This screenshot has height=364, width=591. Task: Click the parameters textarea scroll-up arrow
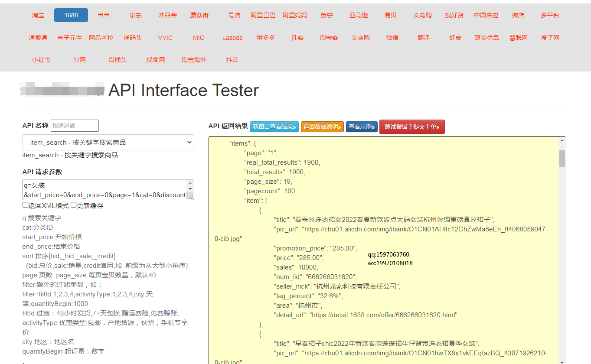[190, 183]
